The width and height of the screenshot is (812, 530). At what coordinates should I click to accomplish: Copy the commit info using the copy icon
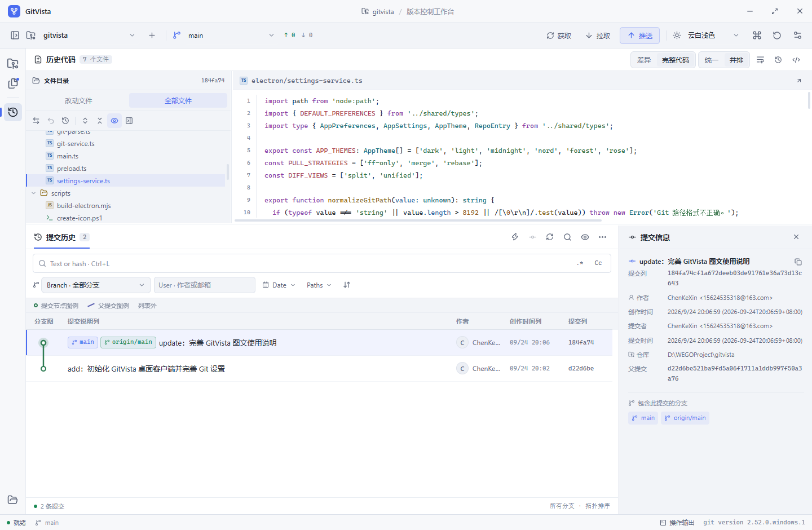coord(798,262)
